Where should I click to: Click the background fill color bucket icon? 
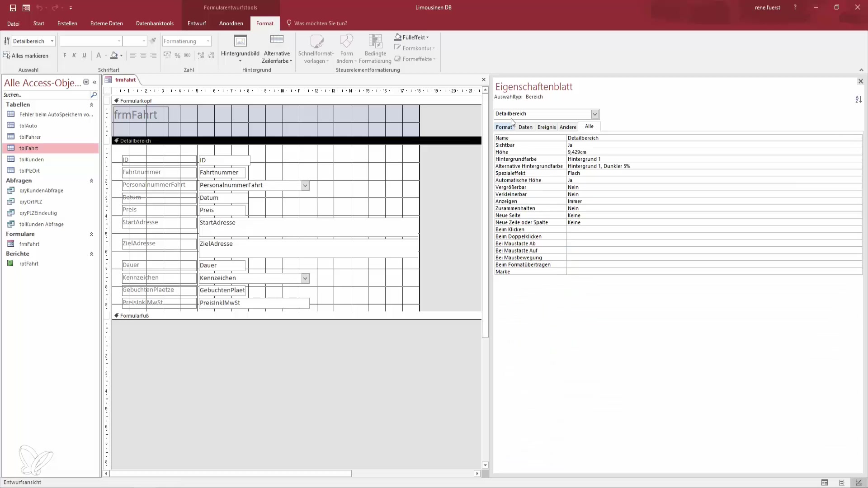click(114, 56)
